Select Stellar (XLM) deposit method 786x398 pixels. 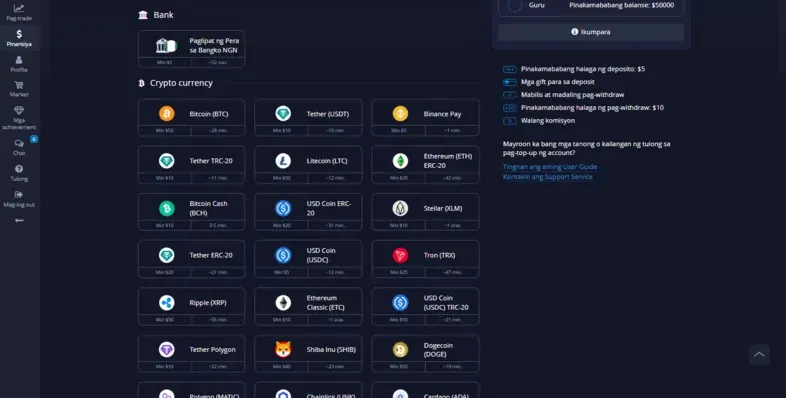pyautogui.click(x=425, y=212)
